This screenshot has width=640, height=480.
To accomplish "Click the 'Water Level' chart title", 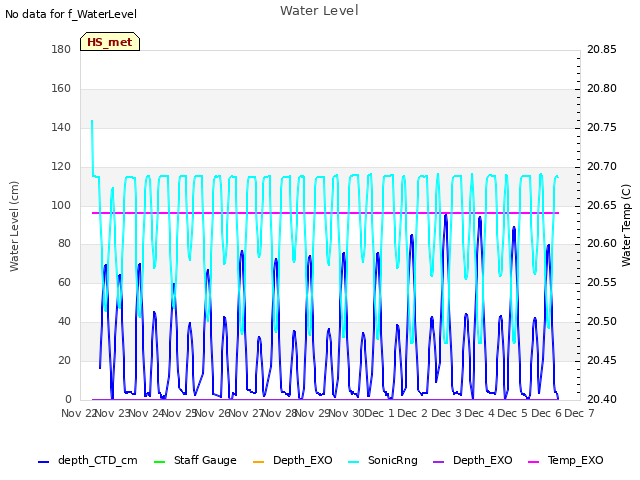I will (319, 11).
